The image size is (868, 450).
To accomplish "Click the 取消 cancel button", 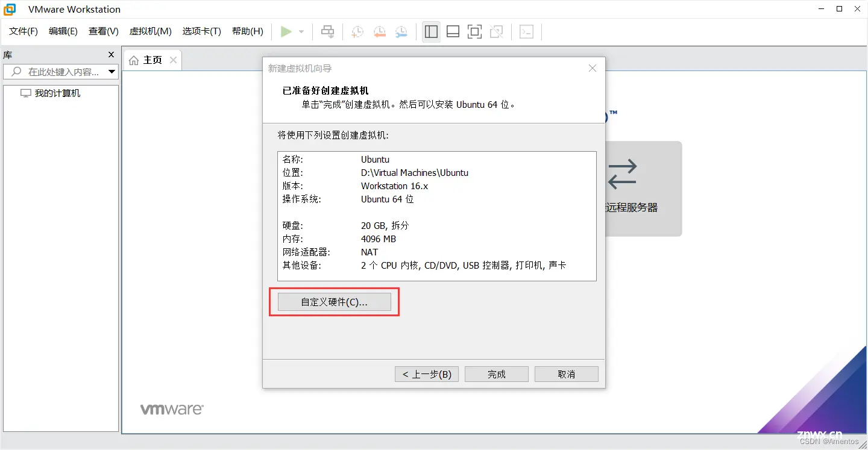I will click(567, 374).
